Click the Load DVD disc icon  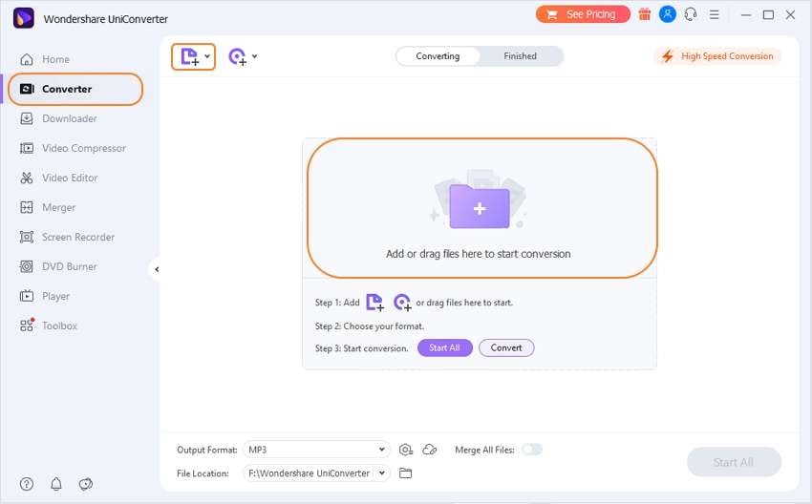(238, 56)
